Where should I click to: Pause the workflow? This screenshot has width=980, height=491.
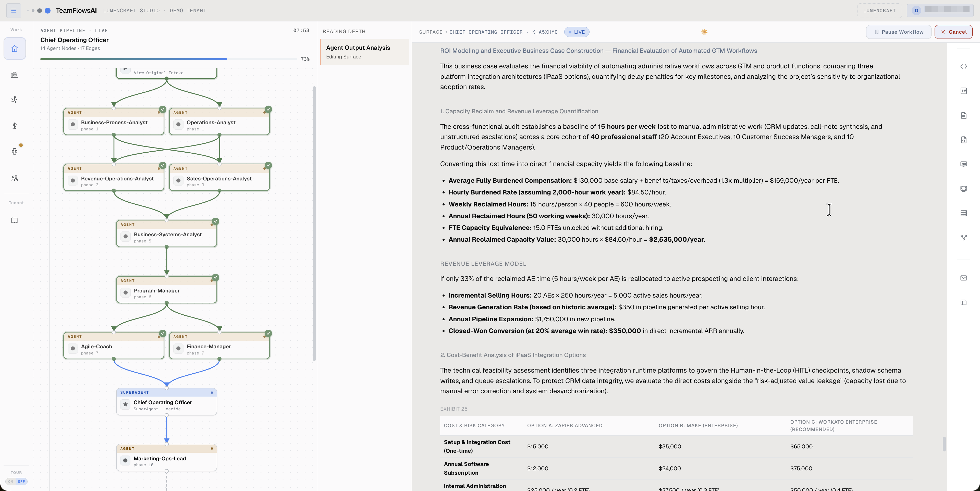pyautogui.click(x=899, y=32)
